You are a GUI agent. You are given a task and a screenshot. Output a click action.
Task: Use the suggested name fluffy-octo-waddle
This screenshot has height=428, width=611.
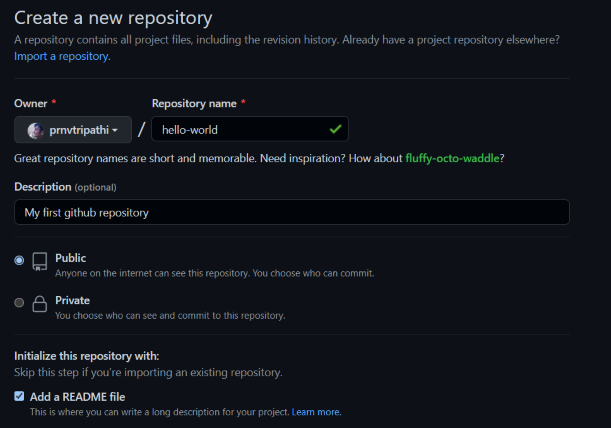(x=452, y=158)
